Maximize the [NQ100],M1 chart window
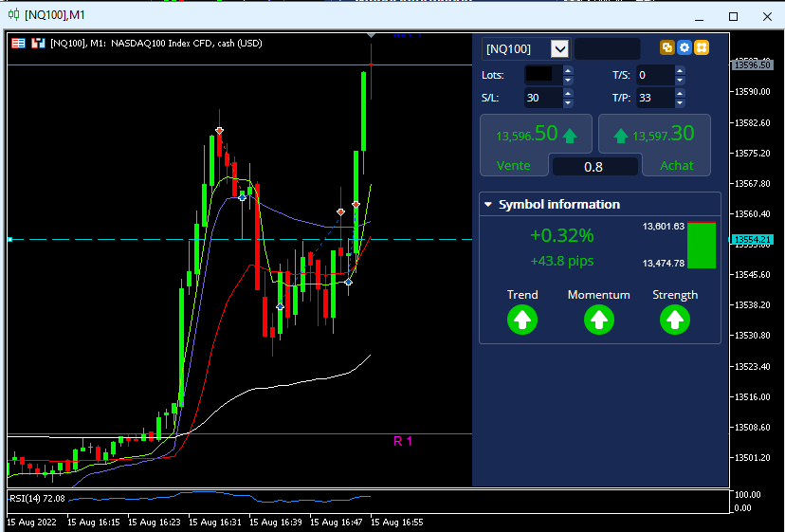 [x=733, y=16]
